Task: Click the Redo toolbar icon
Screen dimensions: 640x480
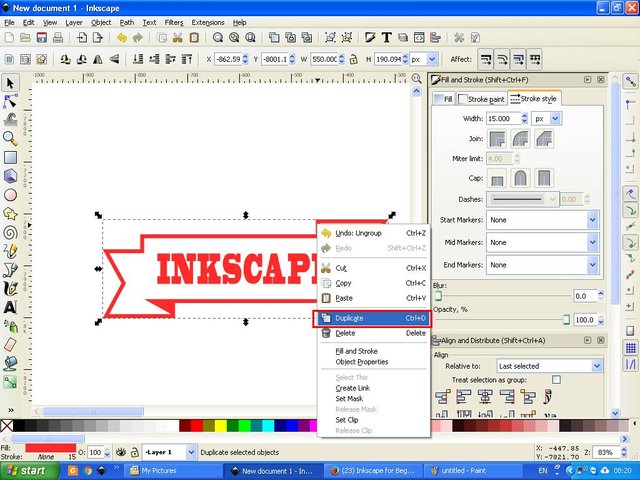Action: coord(138,38)
